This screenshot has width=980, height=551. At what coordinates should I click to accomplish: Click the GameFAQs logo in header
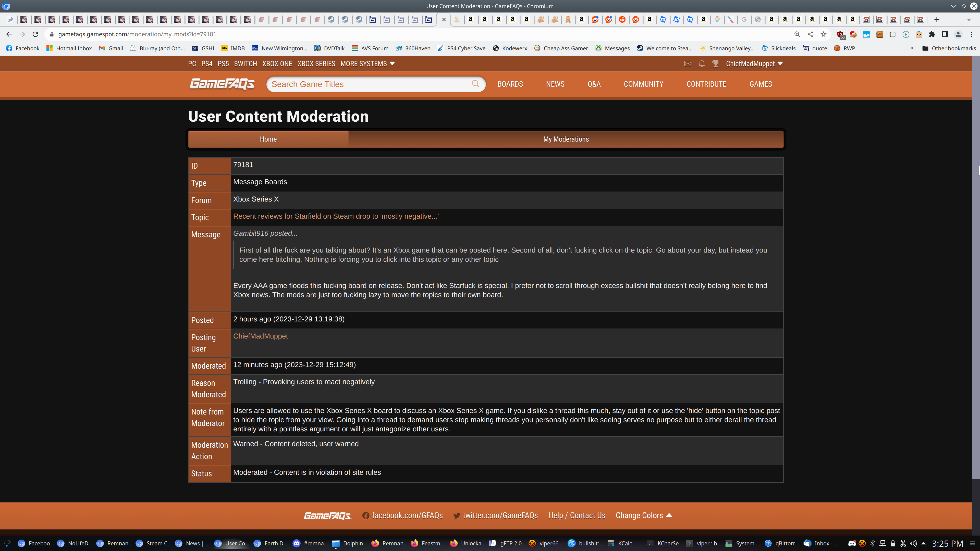click(x=222, y=84)
